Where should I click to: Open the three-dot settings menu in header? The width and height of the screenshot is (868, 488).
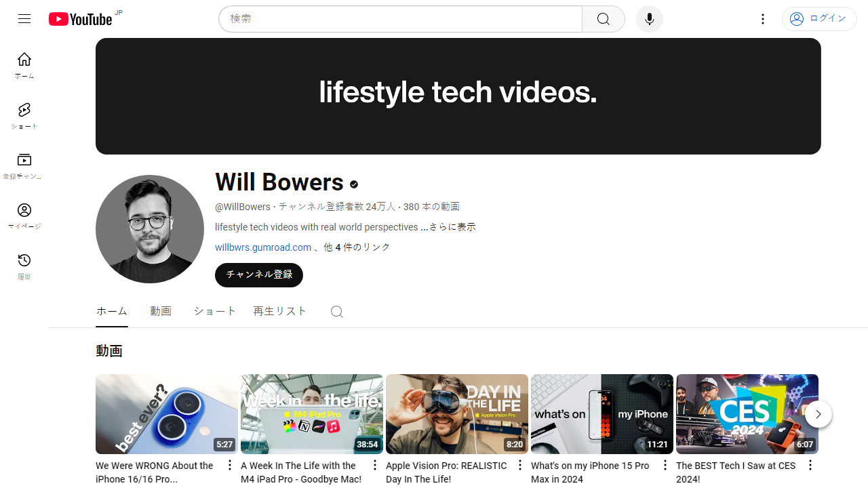[763, 19]
